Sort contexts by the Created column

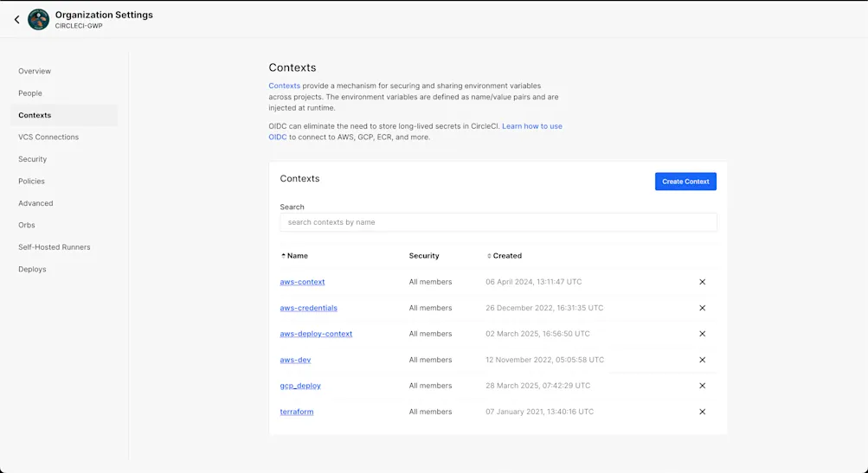(x=505, y=256)
